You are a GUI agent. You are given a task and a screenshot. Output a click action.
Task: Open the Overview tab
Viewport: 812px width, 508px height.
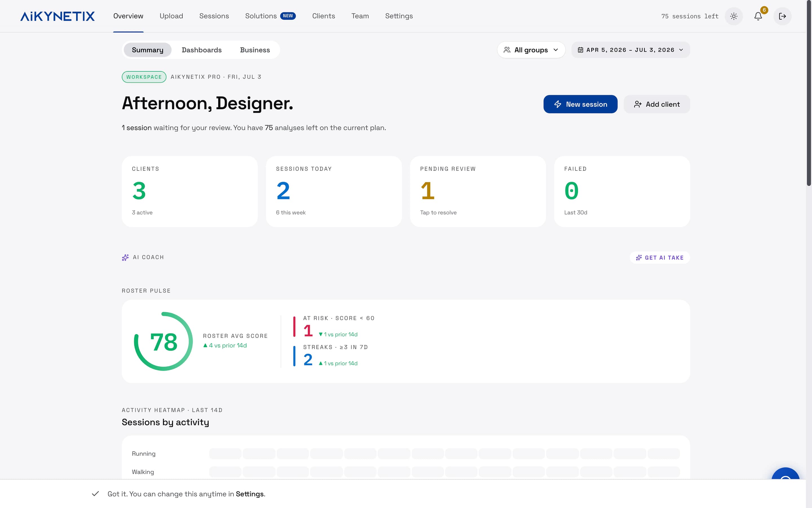click(x=128, y=16)
